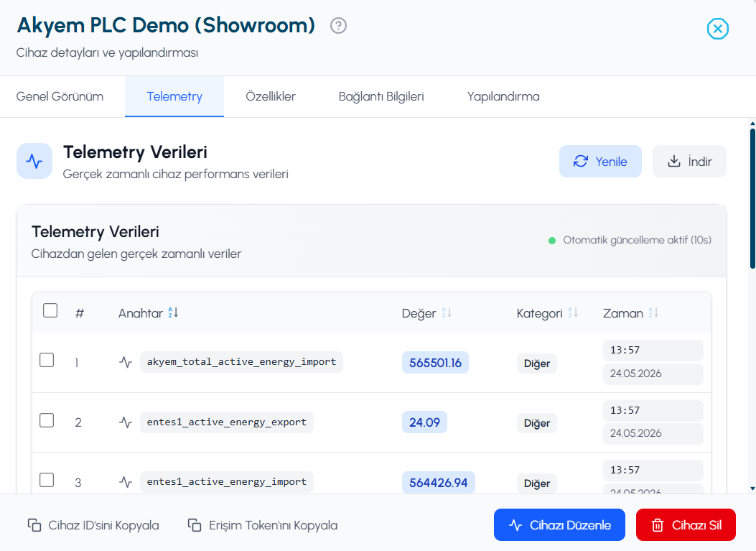Check the row 1 akyem_total_active_energy_import checkbox
This screenshot has width=756, height=551.
[x=47, y=360]
